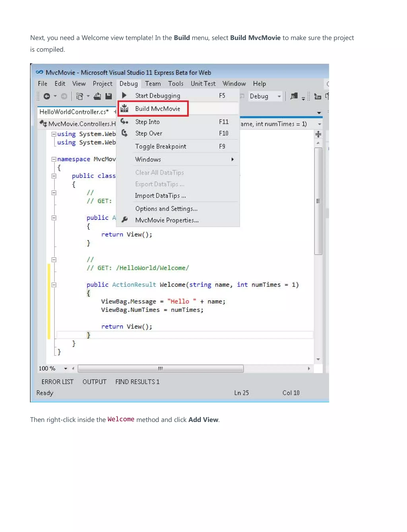This screenshot has width=407, height=532.
Task: Click the Step Into arrow icon
Action: click(x=124, y=121)
